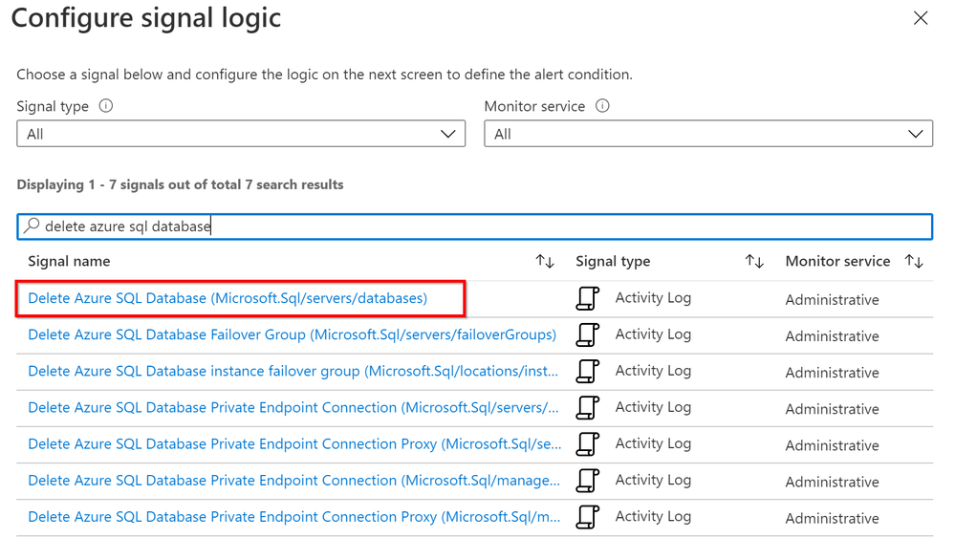Select Delete Azure SQL Database (Microsoft.Sql/servers/databases) signal

click(x=228, y=298)
